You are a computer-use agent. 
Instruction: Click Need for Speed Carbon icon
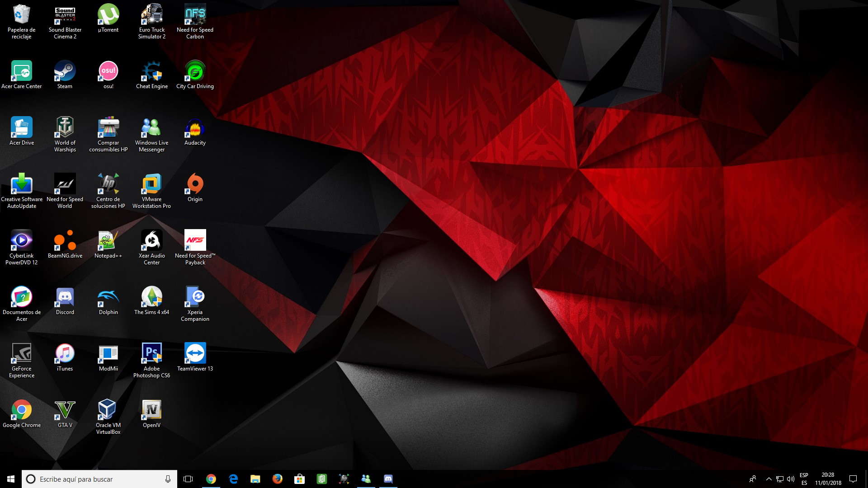pos(195,21)
